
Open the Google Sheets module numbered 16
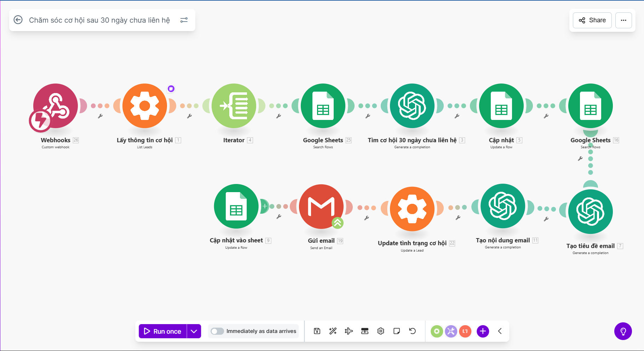click(x=591, y=106)
